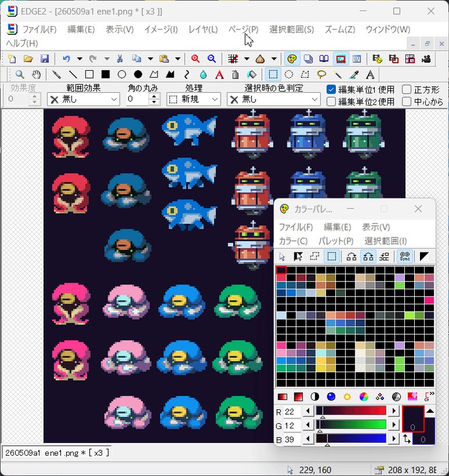Open the 選択時の色判定 dropdown
This screenshot has height=476, width=449.
(x=274, y=99)
